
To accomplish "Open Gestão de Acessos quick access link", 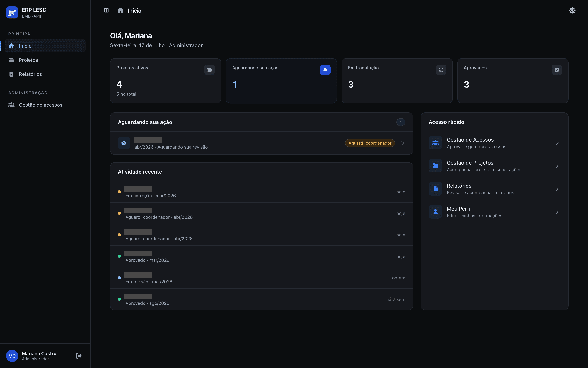I will pos(494,143).
